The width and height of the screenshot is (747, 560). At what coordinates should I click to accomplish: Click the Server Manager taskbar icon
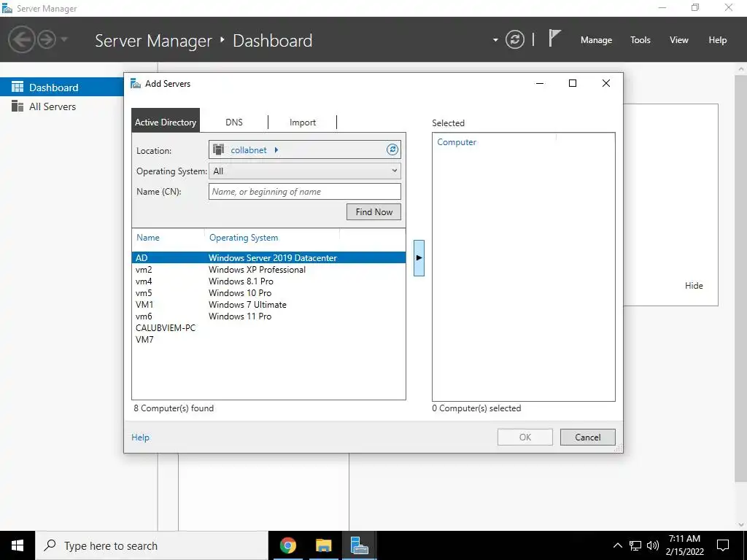[x=359, y=545]
